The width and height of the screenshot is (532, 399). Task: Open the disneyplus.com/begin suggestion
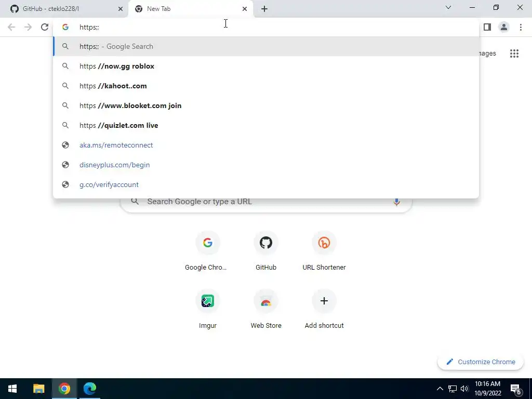266,165
